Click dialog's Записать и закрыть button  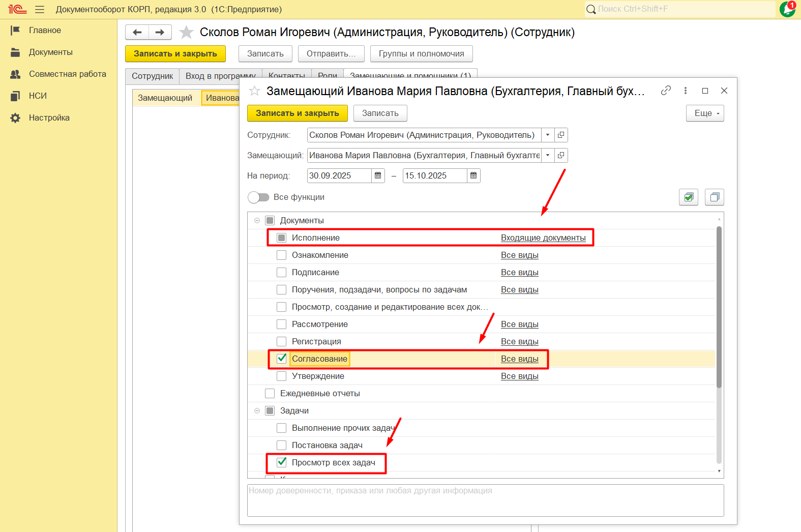pyautogui.click(x=298, y=113)
